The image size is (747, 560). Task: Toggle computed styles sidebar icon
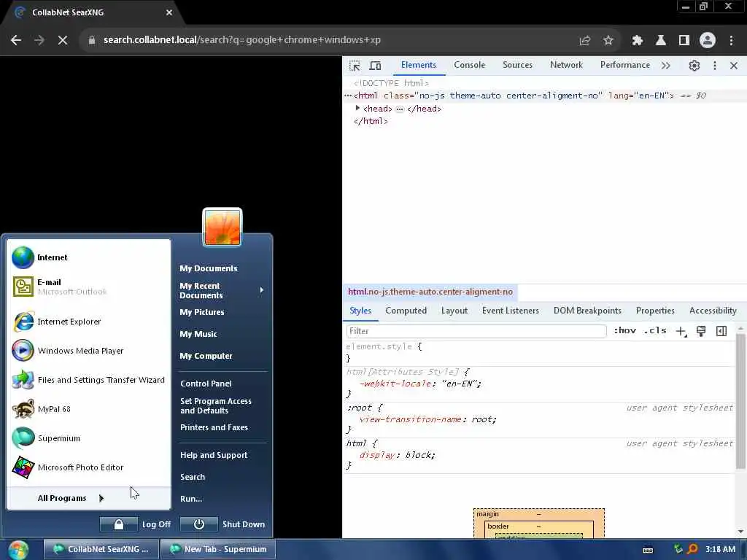click(721, 331)
